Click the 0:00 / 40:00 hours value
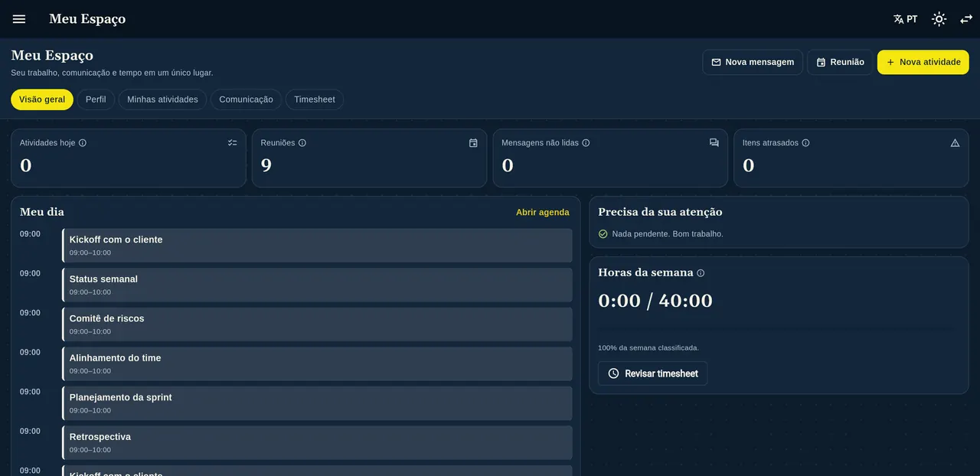This screenshot has height=476, width=980. 655,301
